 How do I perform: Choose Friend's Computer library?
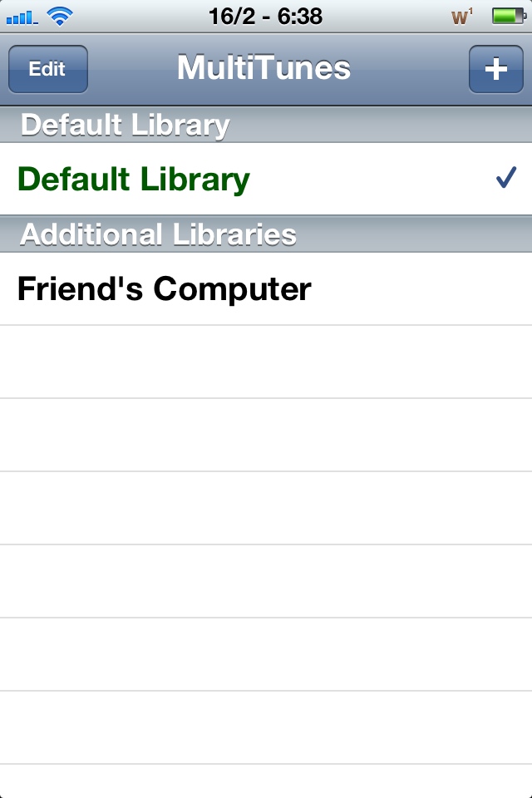pyautogui.click(x=266, y=288)
